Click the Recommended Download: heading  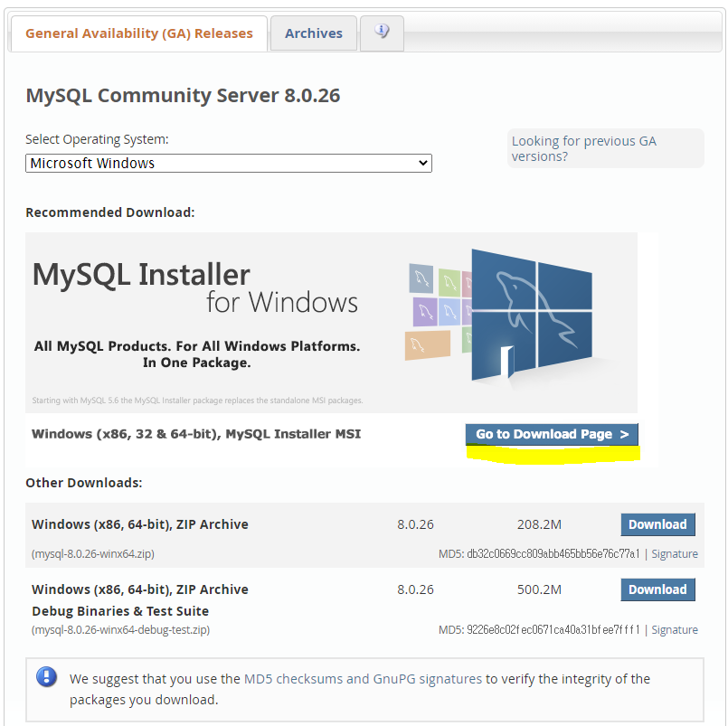pos(110,212)
